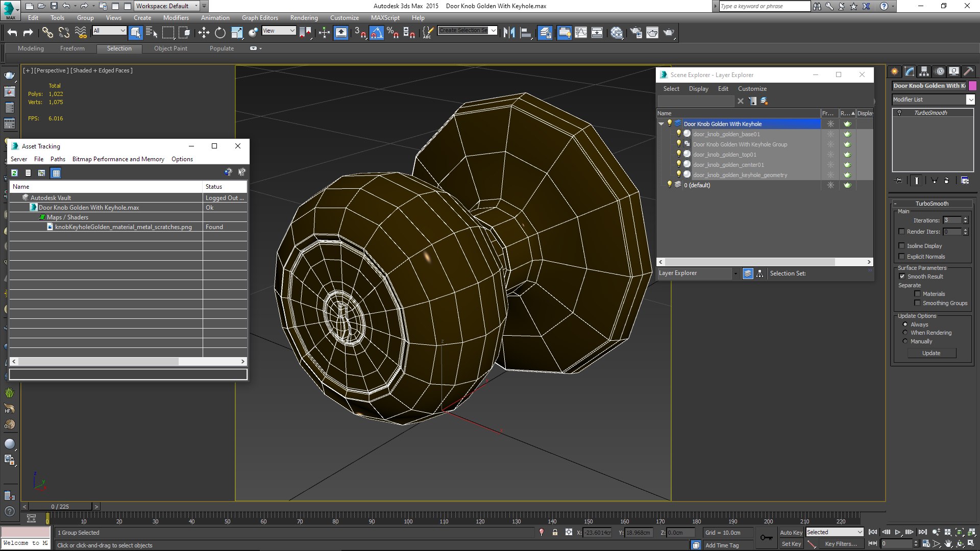Open the Mirror tool
Viewport: 980px width, 551px height.
509,33
